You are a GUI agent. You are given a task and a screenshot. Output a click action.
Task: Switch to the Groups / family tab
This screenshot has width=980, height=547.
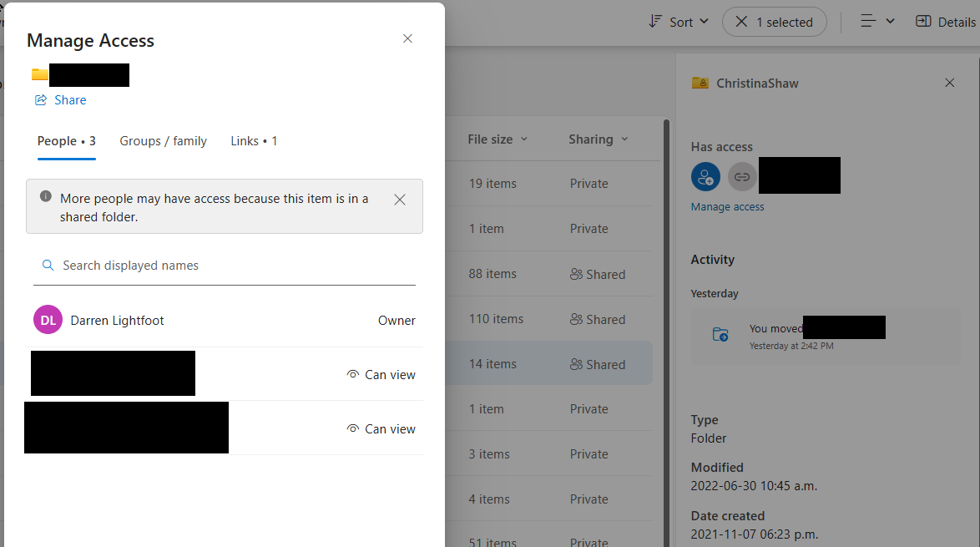click(x=163, y=141)
